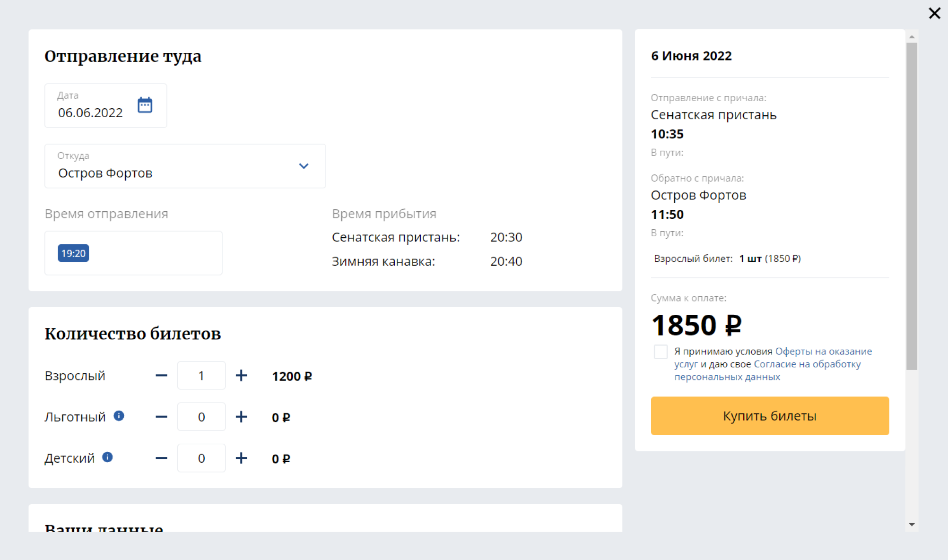Click info icon next to Детский
Viewport: 948px width, 560px height.
(108, 457)
